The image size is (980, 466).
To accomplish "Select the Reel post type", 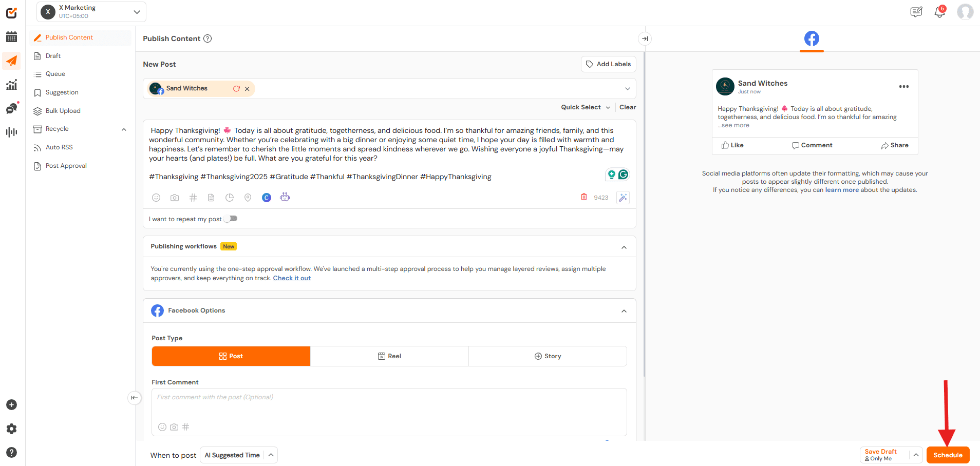I will coord(389,356).
